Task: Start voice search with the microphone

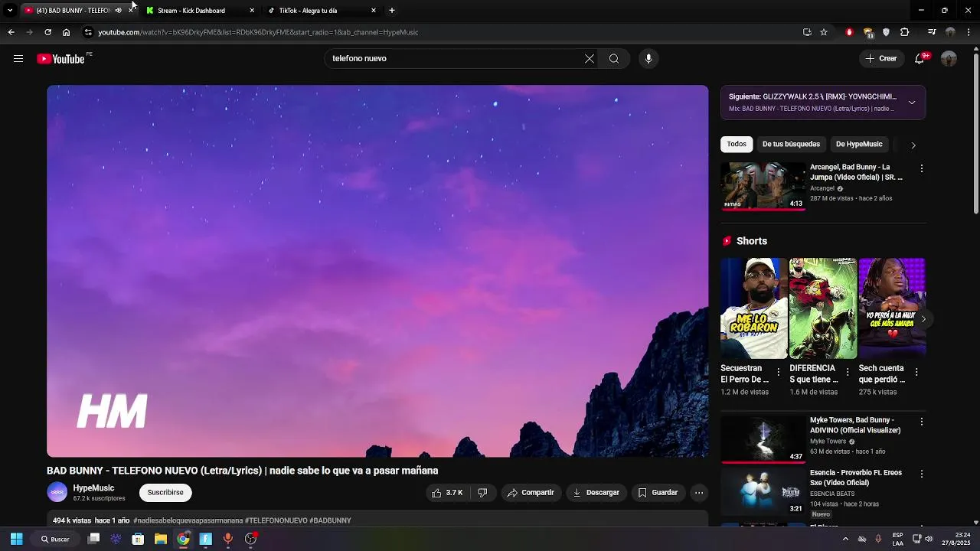Action: (x=648, y=59)
